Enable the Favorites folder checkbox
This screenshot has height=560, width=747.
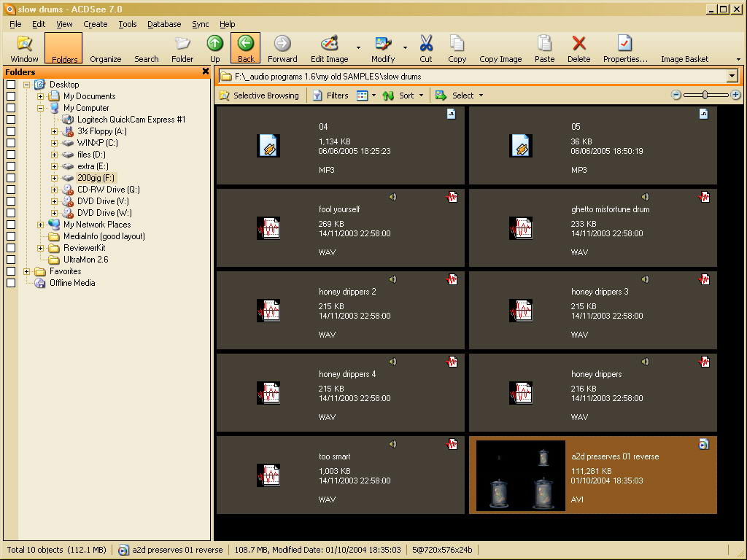(11, 271)
